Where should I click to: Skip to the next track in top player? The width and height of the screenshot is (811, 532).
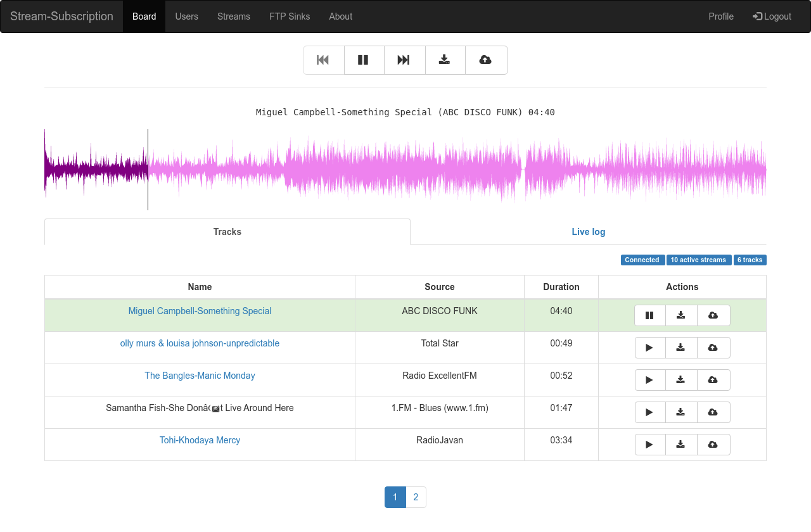(405, 60)
